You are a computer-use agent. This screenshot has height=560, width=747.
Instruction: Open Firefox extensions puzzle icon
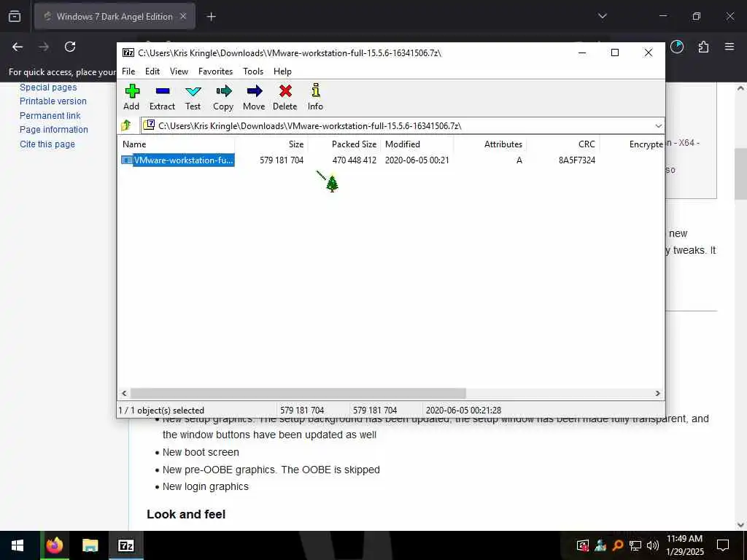point(703,47)
